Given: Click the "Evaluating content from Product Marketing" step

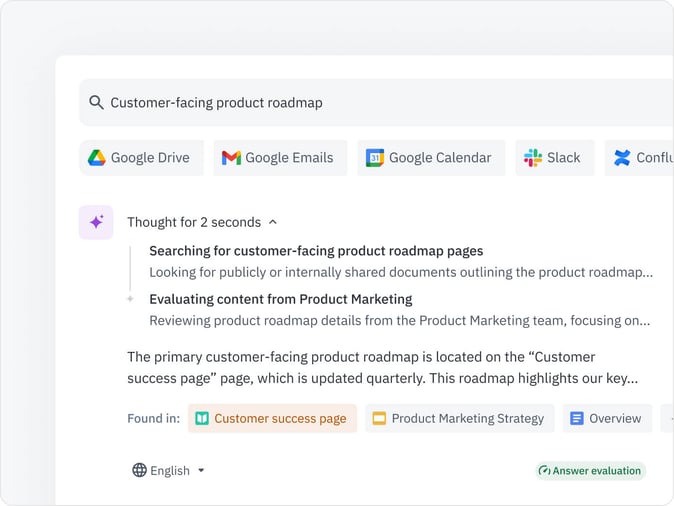Looking at the screenshot, I should [x=280, y=299].
